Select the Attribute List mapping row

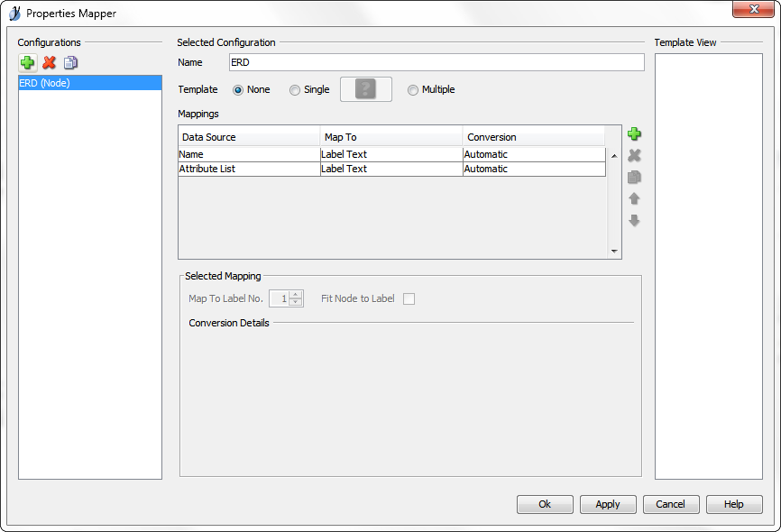click(x=249, y=169)
